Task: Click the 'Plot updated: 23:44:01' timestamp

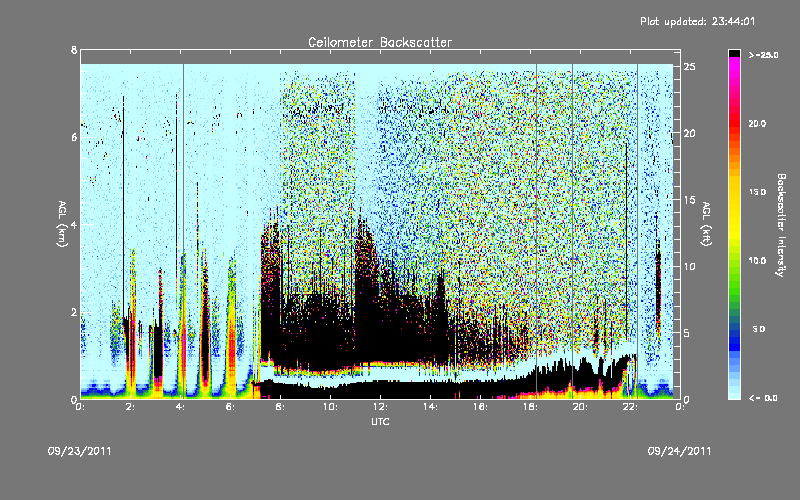Action: click(697, 21)
